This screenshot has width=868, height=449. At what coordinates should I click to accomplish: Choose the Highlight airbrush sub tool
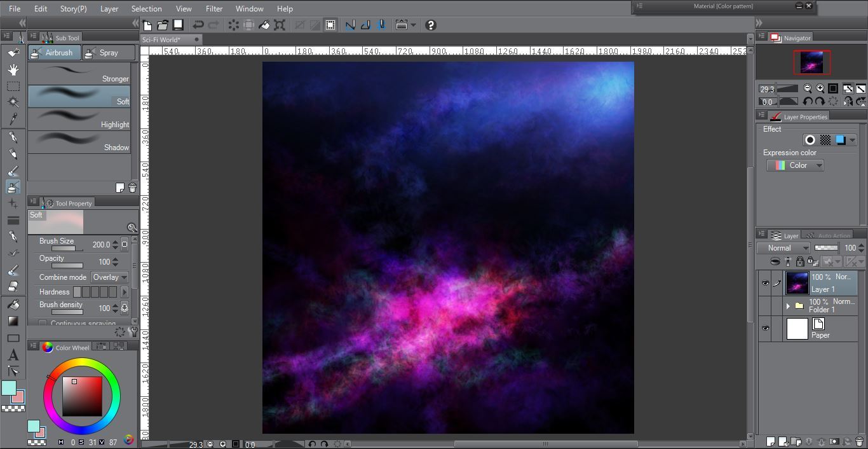(x=79, y=120)
